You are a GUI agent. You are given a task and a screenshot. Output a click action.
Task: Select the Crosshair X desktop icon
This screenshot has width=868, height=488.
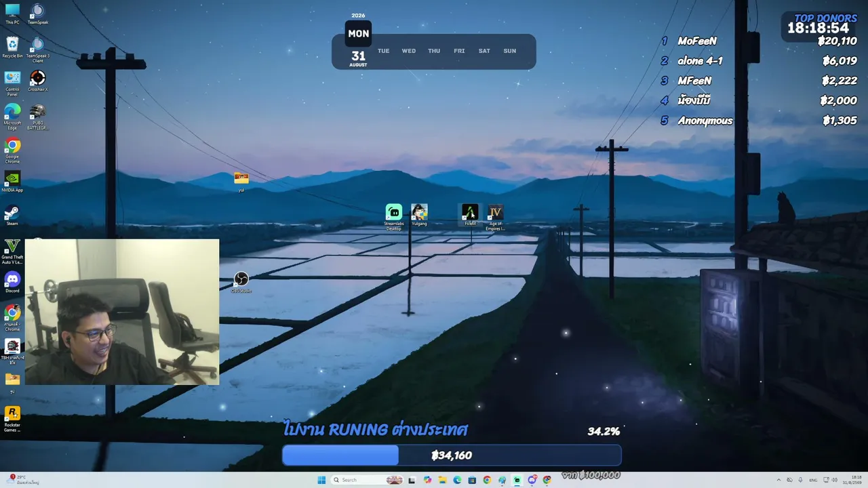38,81
